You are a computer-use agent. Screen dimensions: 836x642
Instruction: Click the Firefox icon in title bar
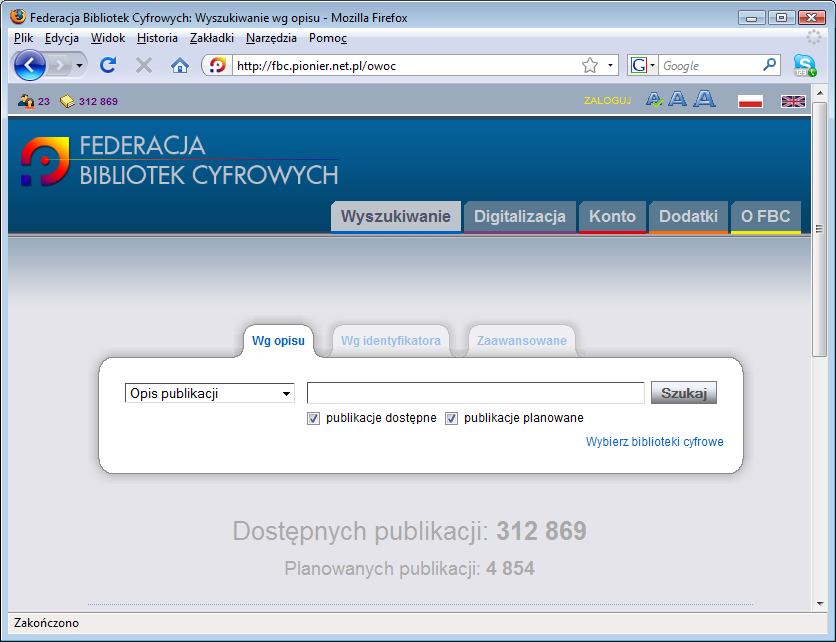[x=18, y=17]
